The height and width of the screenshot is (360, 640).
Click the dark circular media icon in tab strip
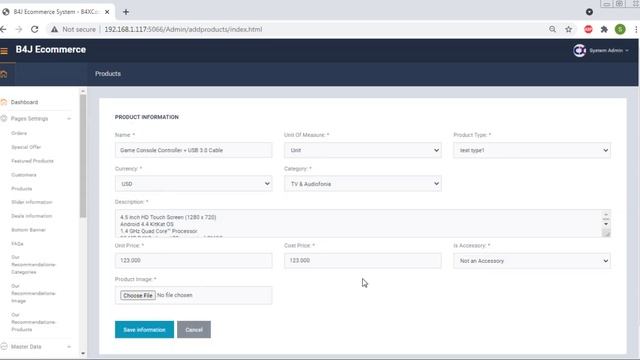pyautogui.click(x=589, y=12)
